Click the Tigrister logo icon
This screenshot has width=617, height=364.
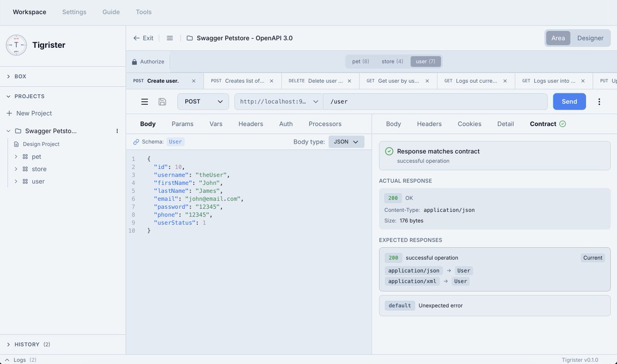point(16,45)
